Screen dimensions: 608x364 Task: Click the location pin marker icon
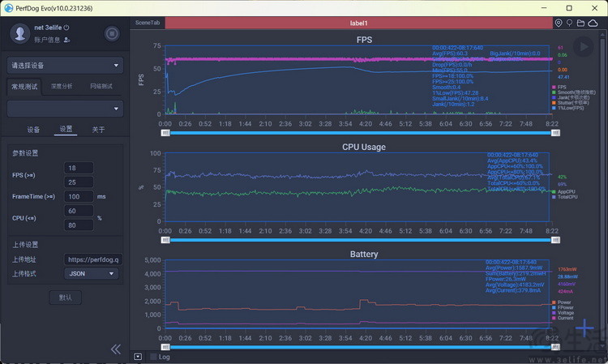click(x=559, y=23)
